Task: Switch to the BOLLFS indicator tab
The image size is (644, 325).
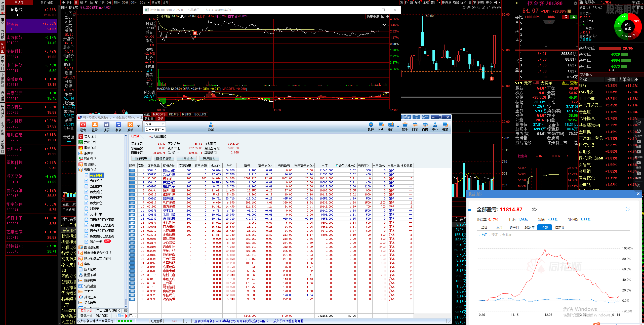Action: tap(200, 114)
